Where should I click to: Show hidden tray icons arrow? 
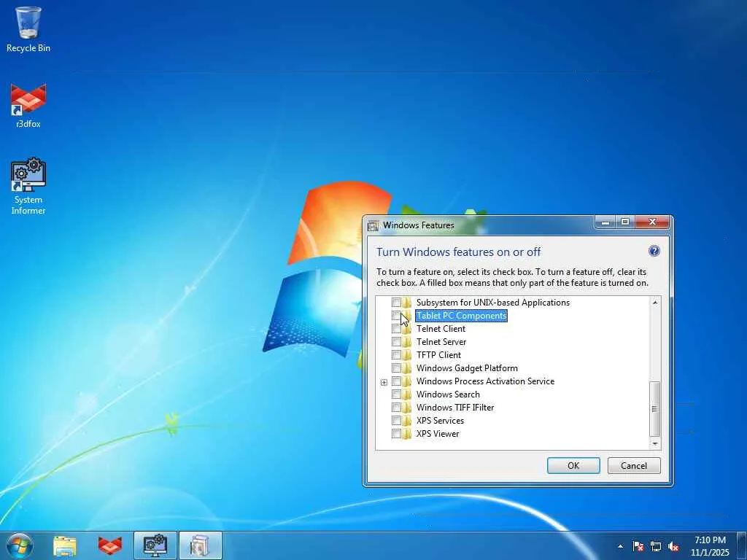click(x=620, y=546)
